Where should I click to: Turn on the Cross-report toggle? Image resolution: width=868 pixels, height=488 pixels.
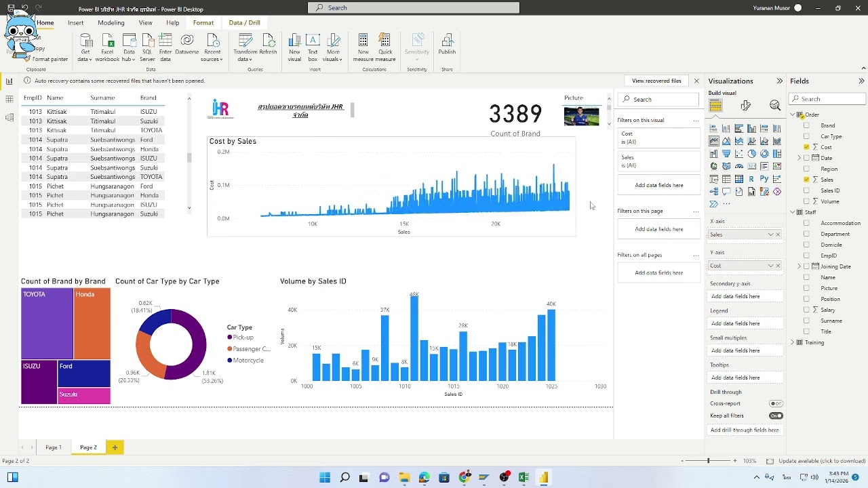[x=776, y=403]
